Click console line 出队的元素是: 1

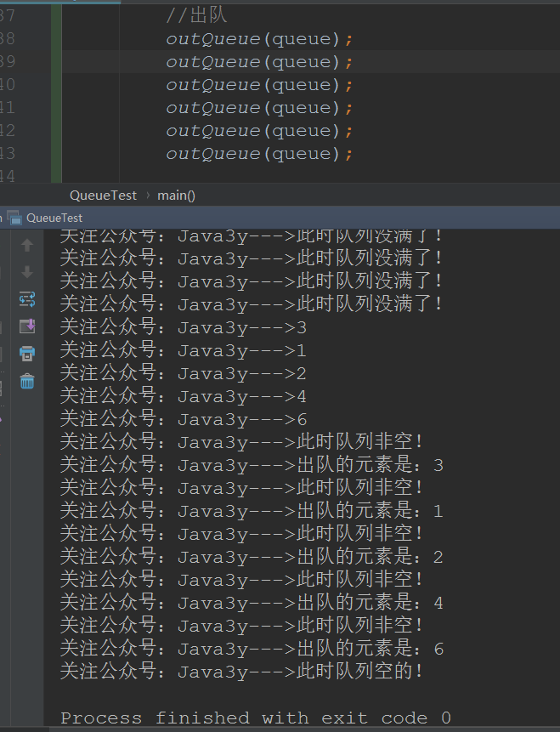(252, 511)
